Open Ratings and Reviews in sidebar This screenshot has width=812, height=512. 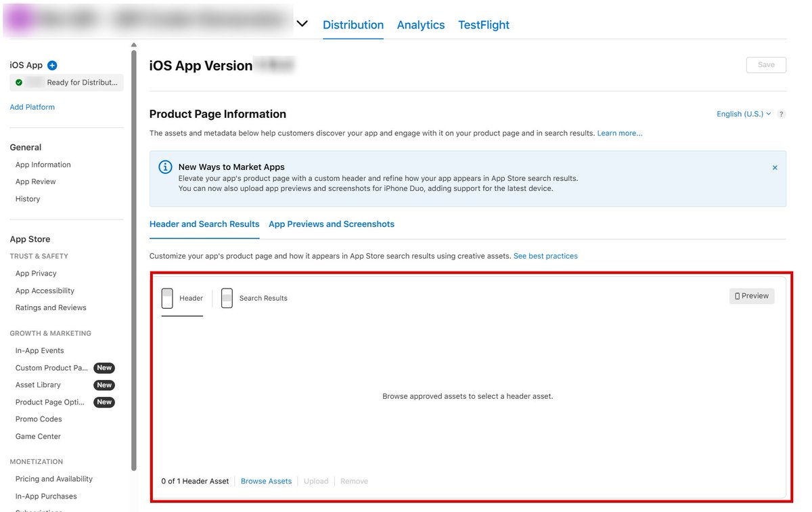[x=51, y=307]
